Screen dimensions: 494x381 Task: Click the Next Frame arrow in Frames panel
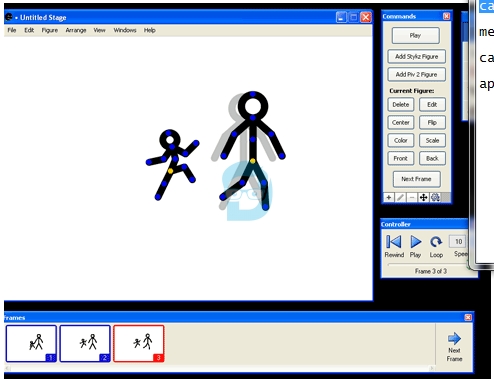tap(454, 339)
